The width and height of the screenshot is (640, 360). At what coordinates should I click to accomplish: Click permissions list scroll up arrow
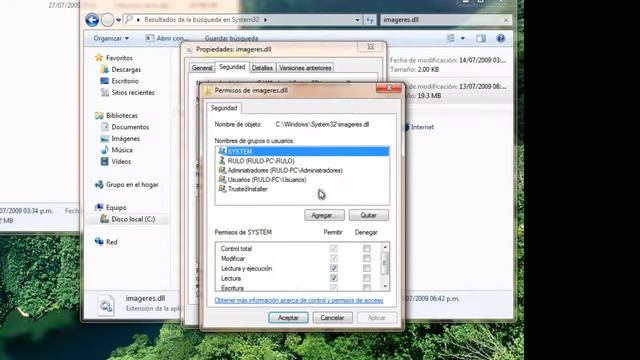pyautogui.click(x=384, y=247)
